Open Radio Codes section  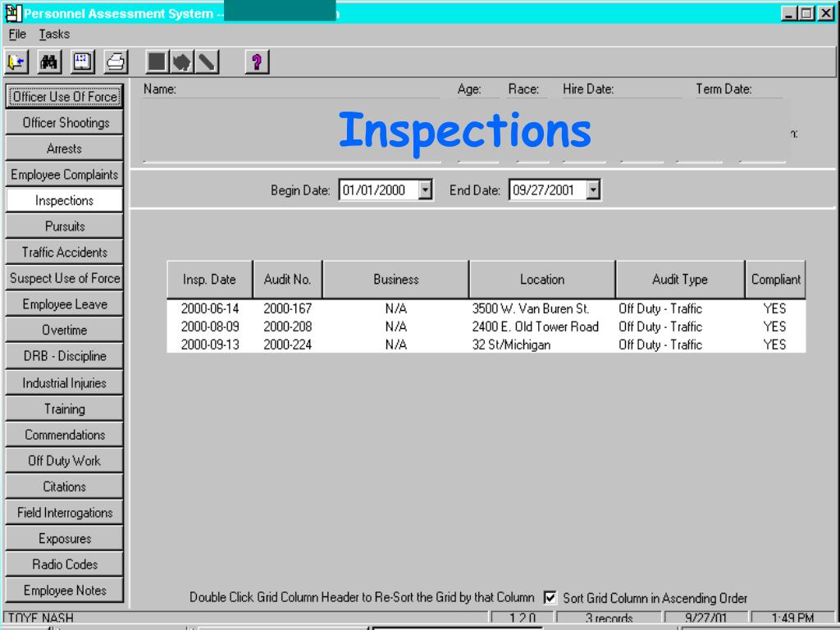tap(64, 564)
